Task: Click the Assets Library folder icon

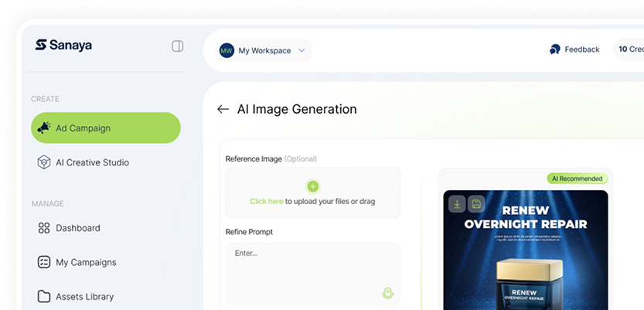Action: coord(44,296)
